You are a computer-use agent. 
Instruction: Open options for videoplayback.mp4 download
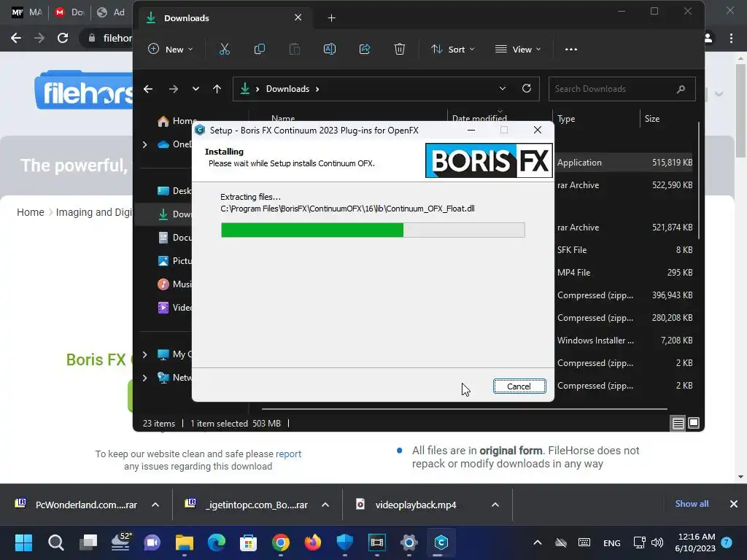(495, 505)
